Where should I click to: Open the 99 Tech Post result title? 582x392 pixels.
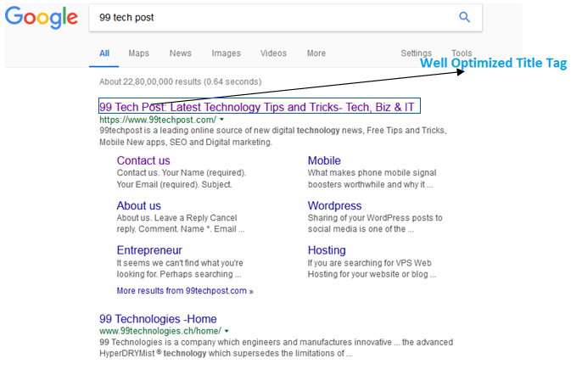click(258, 108)
